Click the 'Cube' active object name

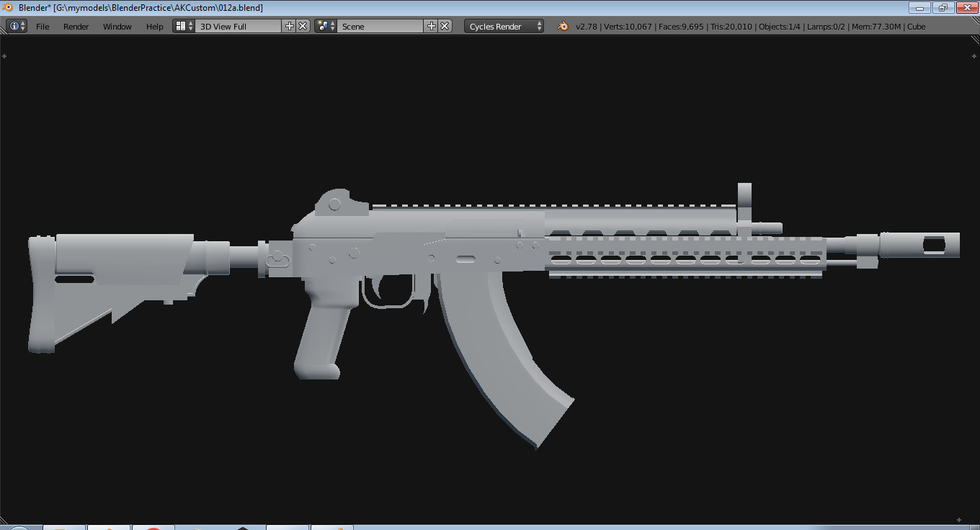coord(917,27)
